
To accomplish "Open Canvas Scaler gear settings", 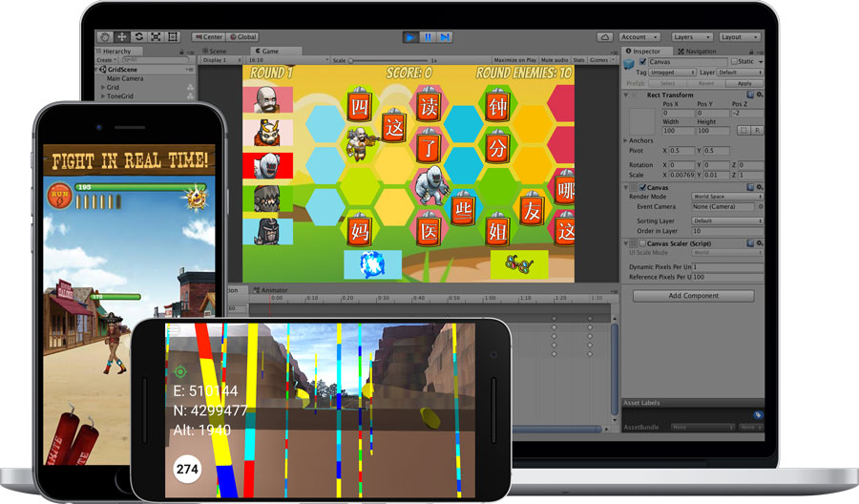I will [x=760, y=243].
